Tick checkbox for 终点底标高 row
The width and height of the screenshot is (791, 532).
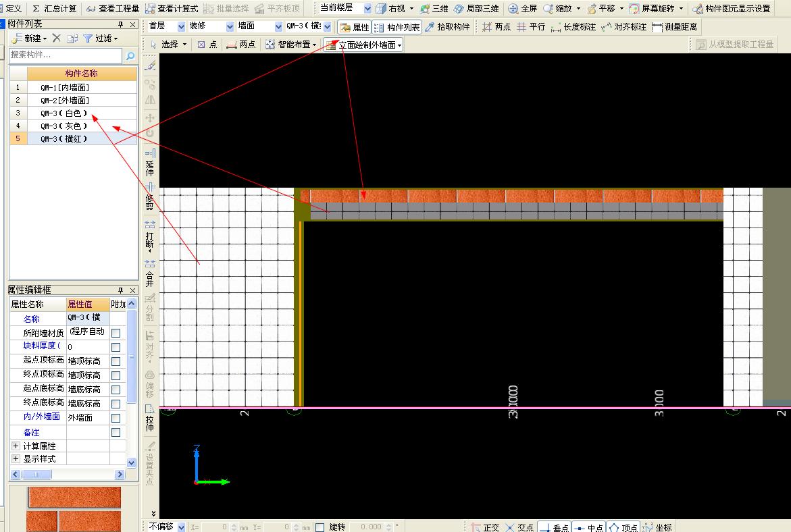click(116, 404)
